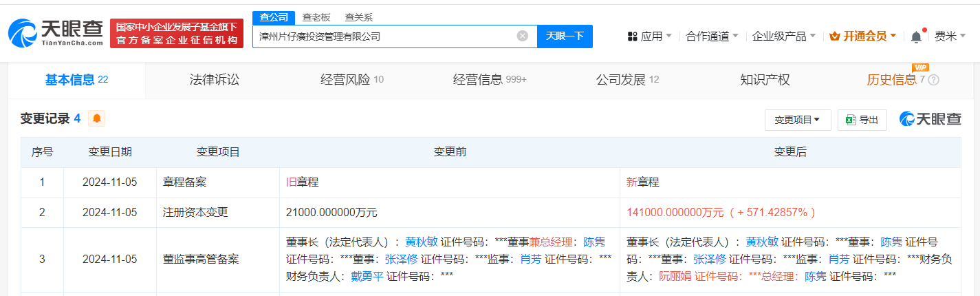Image resolution: width=980 pixels, height=296 pixels.
Task: Open 陈隽 link in the 变更前 column
Action: (594, 242)
